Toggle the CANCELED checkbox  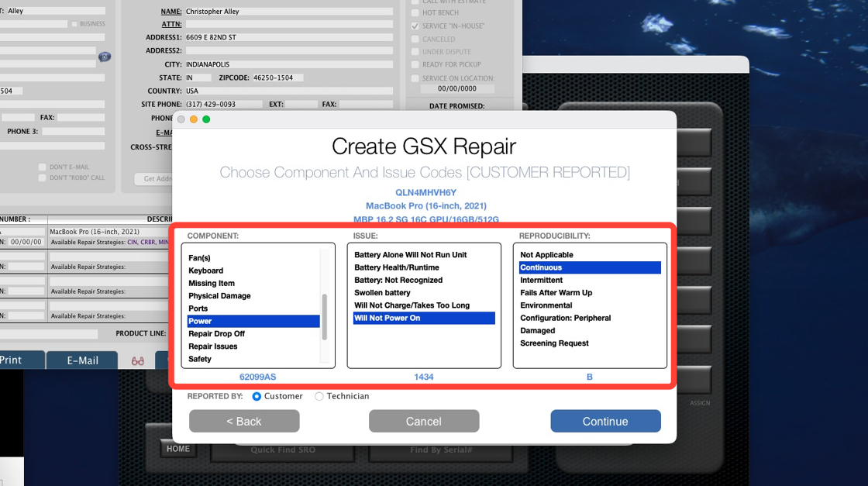(415, 39)
